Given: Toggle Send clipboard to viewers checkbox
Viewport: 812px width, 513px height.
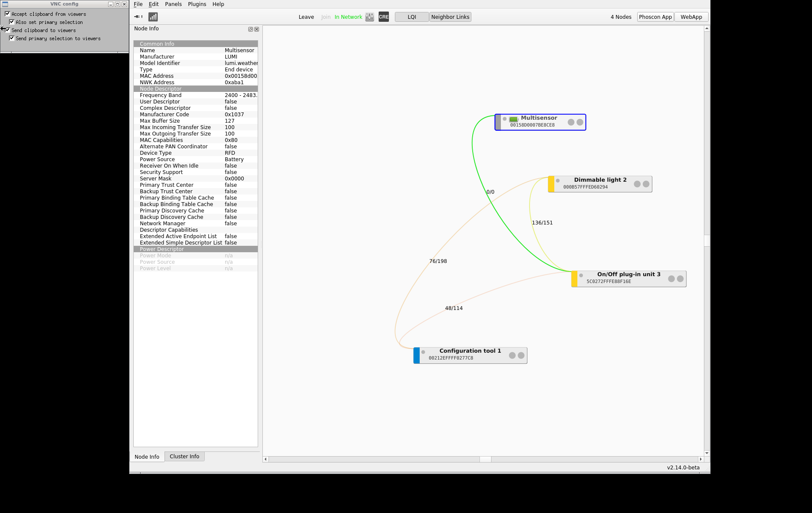Looking at the screenshot, I should (7, 30).
